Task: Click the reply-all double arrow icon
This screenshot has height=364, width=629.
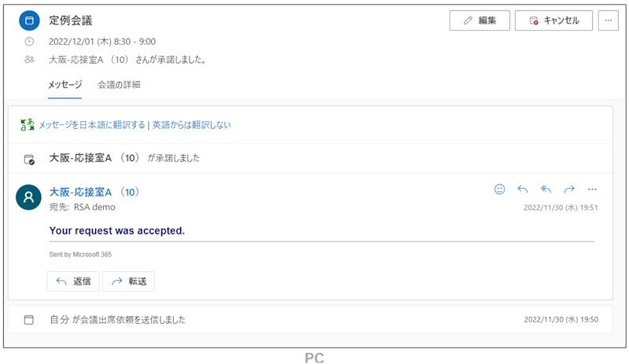Action: [546, 189]
